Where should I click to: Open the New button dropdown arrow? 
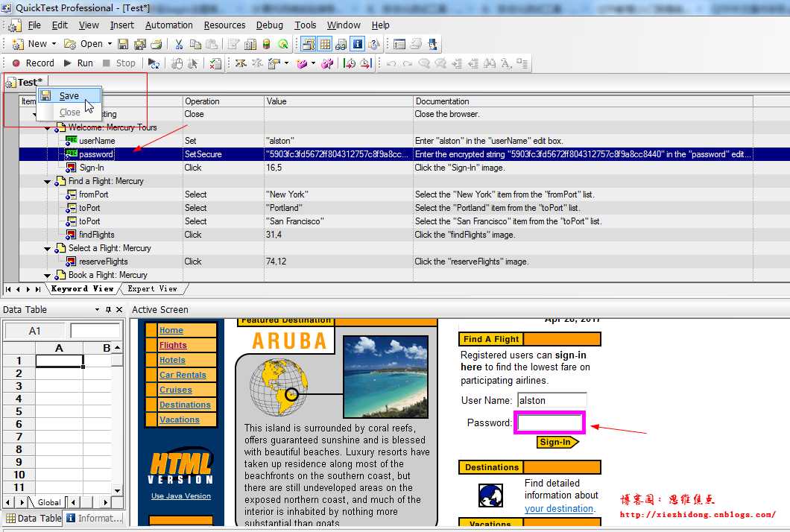pos(54,44)
